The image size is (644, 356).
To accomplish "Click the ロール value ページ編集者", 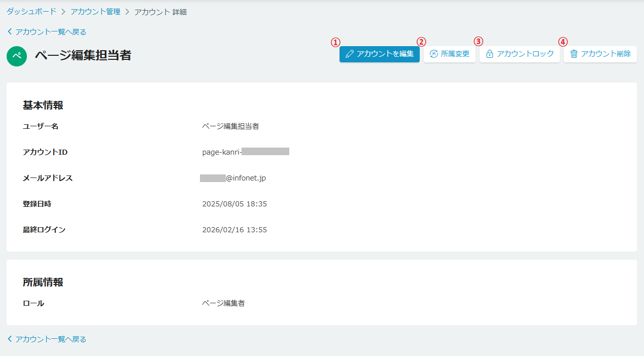I will pyautogui.click(x=223, y=303).
